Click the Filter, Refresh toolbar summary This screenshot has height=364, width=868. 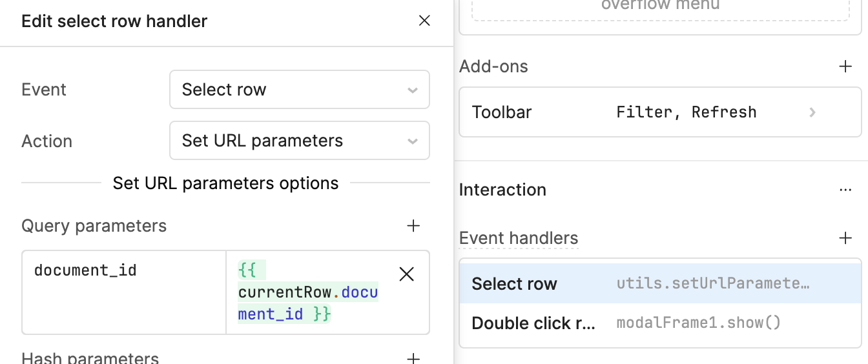tap(686, 112)
